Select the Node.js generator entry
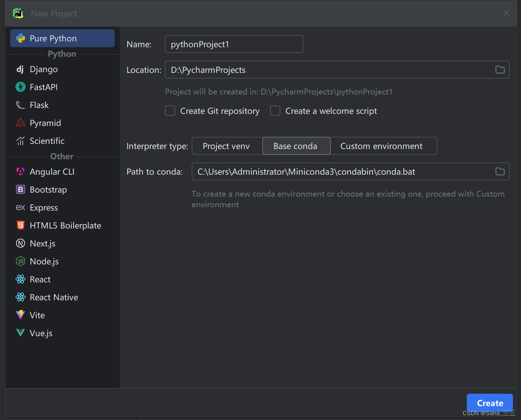The height and width of the screenshot is (420, 521). (44, 261)
